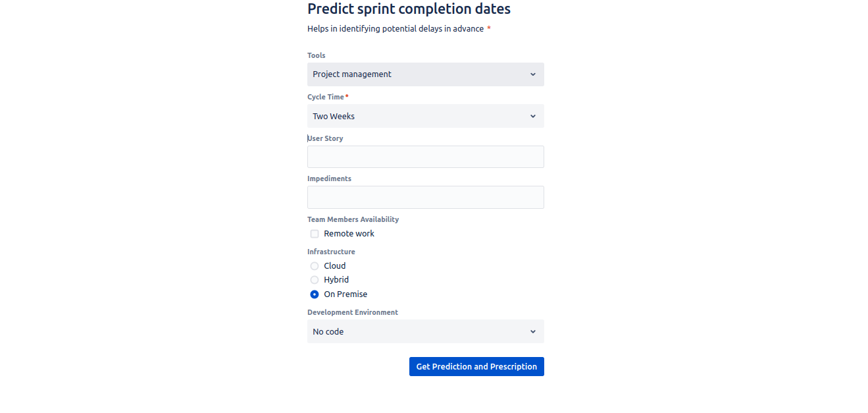Click the Team Members Availability label
The width and height of the screenshot is (868, 413).
click(x=353, y=219)
